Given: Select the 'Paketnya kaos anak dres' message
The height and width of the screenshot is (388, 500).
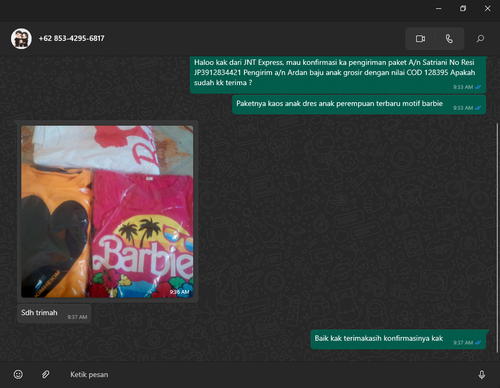Looking at the screenshot, I should 359,105.
